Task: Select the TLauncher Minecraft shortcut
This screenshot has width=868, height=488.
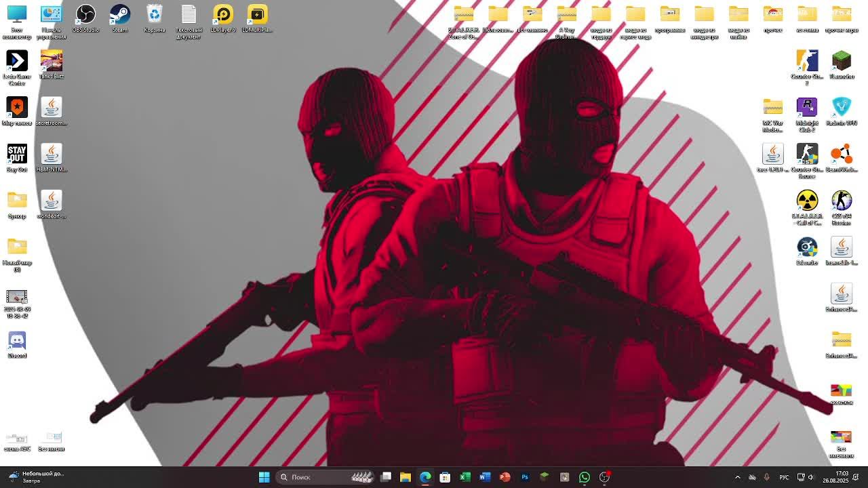Action: point(842,65)
